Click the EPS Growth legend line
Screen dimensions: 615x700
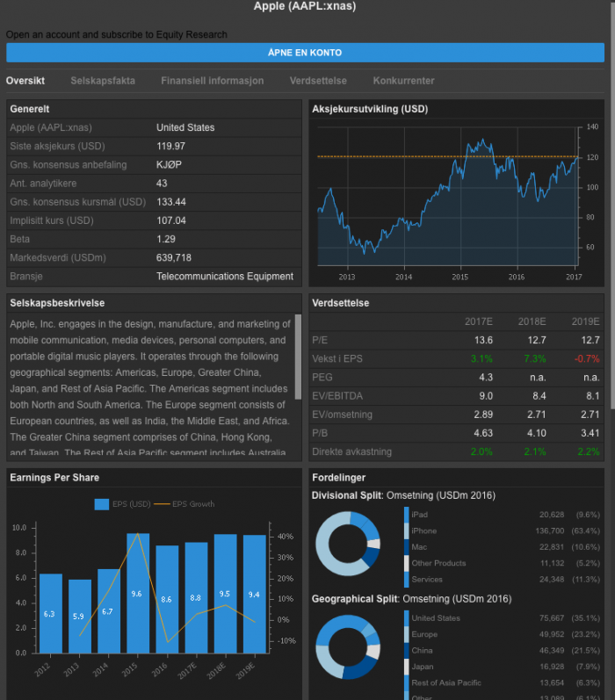[162, 504]
